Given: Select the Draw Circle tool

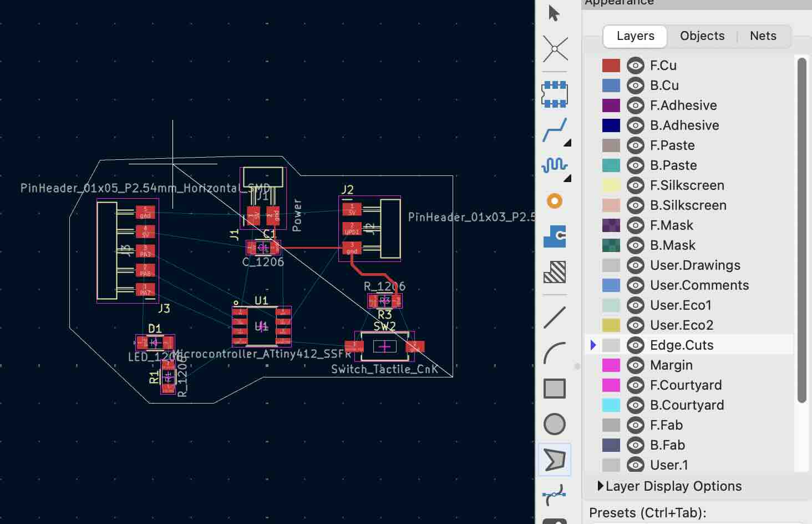Looking at the screenshot, I should [x=555, y=424].
